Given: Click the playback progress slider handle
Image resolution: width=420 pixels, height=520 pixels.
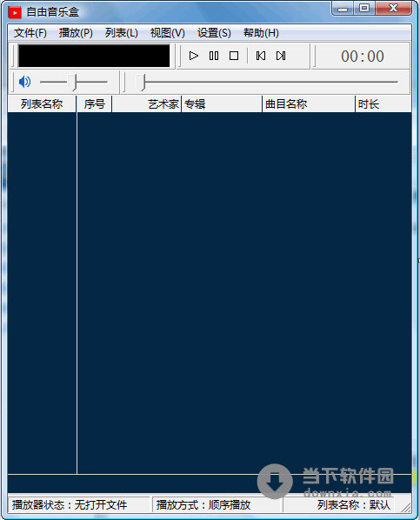Looking at the screenshot, I should 141,82.
